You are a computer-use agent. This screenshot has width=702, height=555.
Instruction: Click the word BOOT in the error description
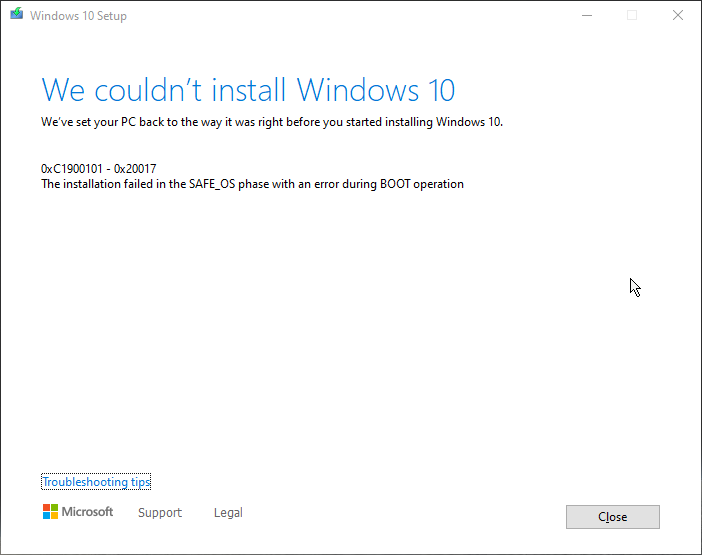pos(395,184)
